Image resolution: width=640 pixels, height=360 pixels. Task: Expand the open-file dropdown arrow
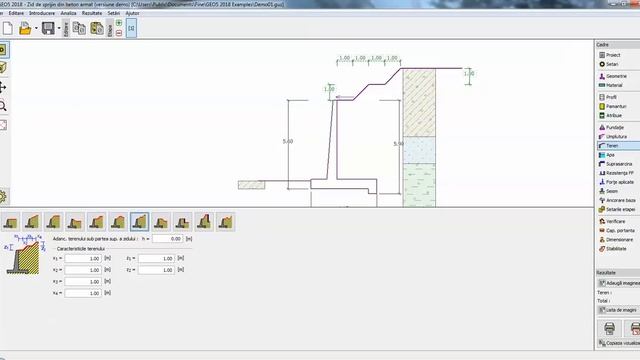(36, 29)
